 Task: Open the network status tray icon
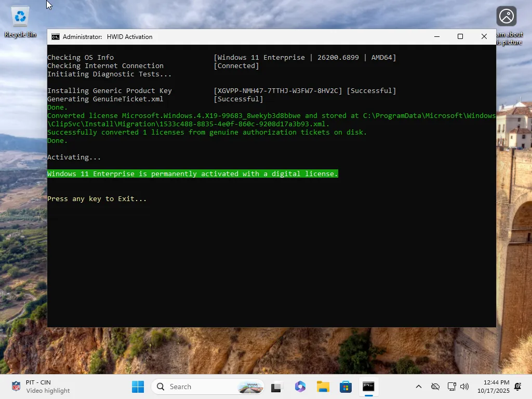click(451, 387)
